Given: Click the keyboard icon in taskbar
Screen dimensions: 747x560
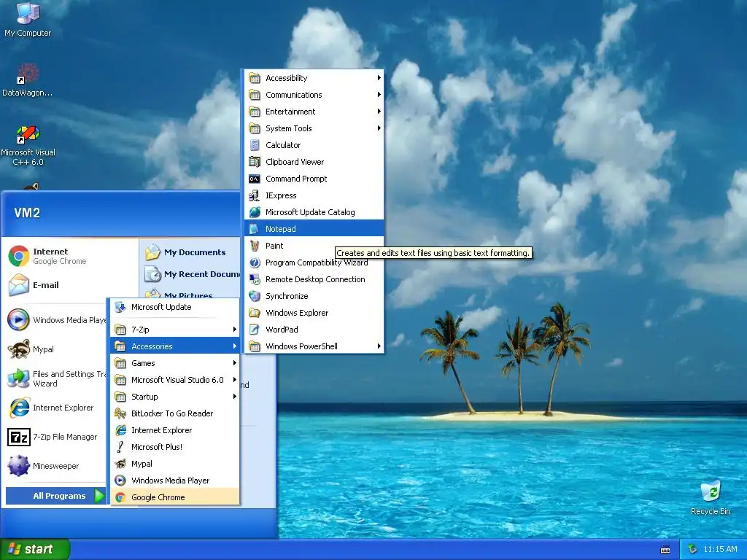Looking at the screenshot, I should [x=665, y=550].
